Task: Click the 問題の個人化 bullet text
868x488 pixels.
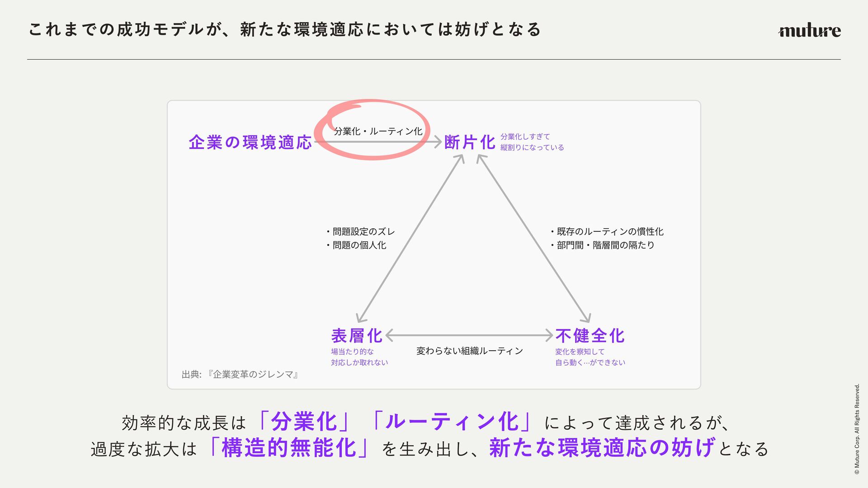Action: click(x=359, y=245)
